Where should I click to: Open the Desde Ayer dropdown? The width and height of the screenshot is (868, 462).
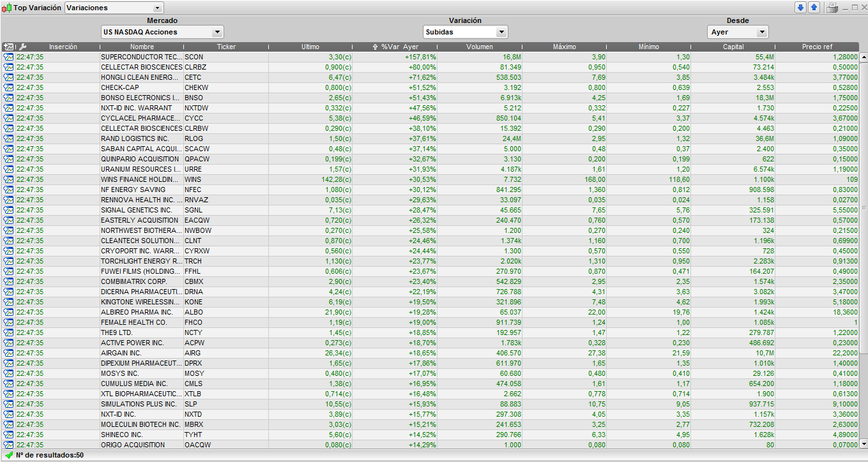(x=738, y=32)
